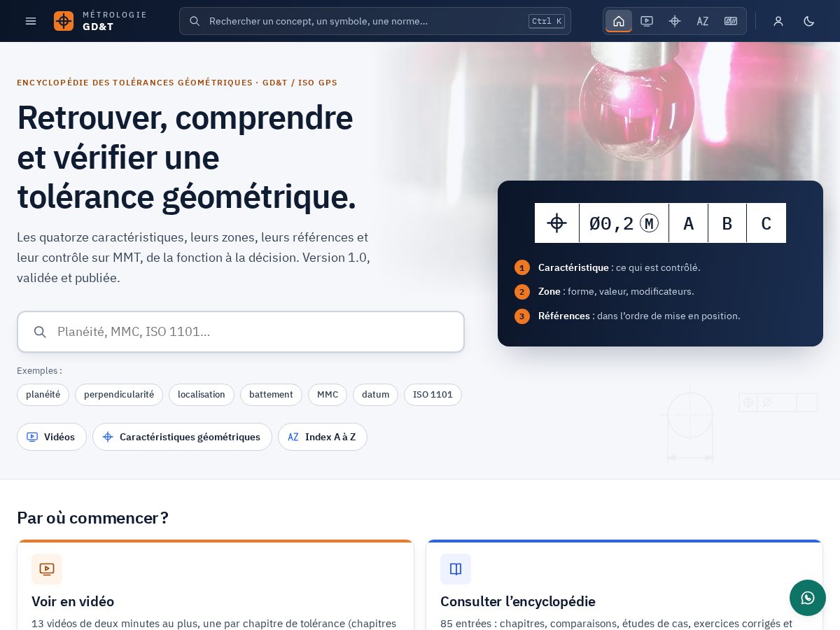Screen dimensions: 840x630
Task: Click the video icon on 'Voir en vidéo' card
Action: click(47, 569)
